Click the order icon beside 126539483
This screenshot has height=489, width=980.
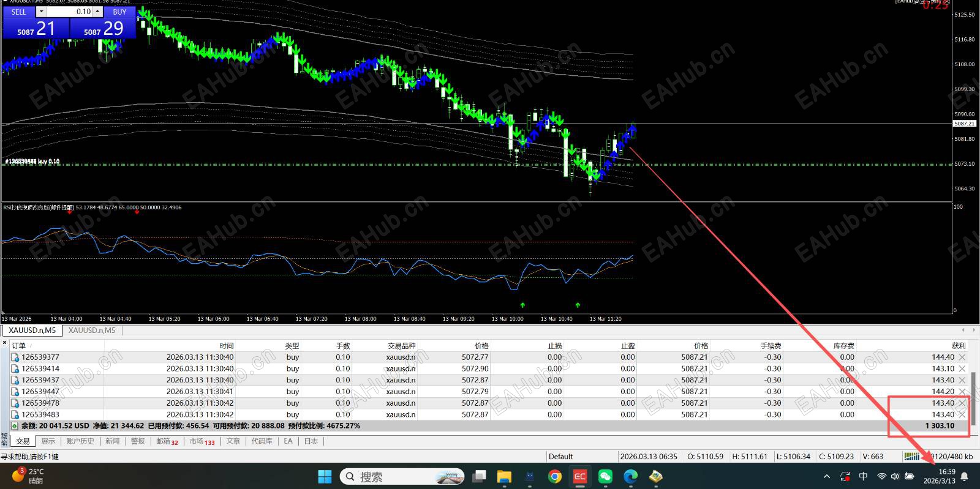click(15, 414)
